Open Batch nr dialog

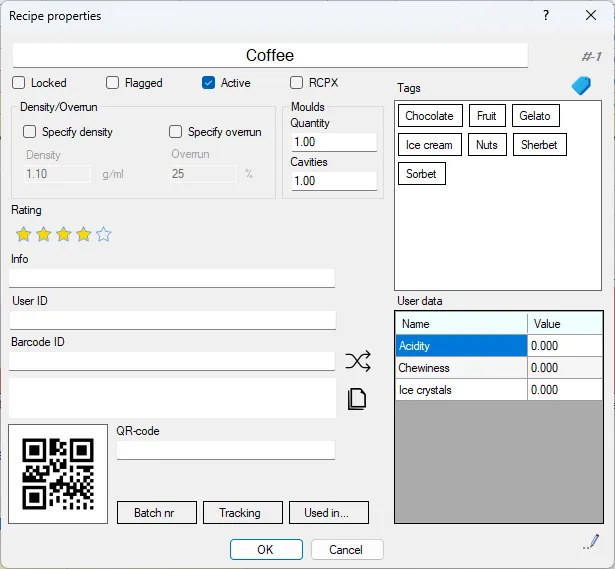[x=157, y=513]
